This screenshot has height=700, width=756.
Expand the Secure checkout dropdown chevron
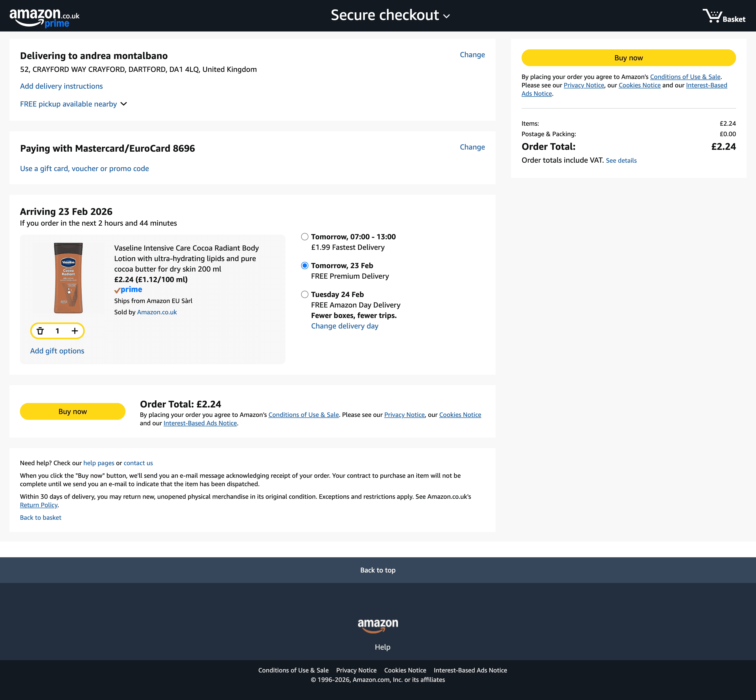[x=447, y=16]
